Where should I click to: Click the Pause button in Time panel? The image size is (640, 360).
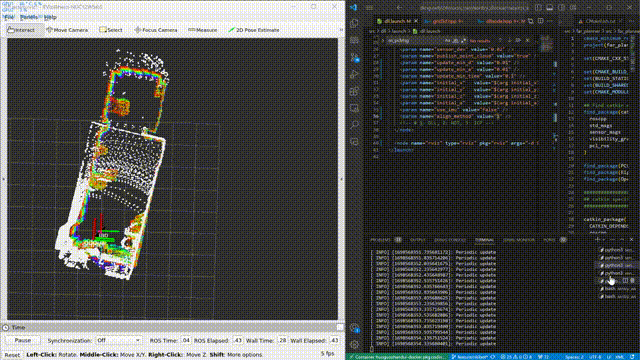click(23, 340)
